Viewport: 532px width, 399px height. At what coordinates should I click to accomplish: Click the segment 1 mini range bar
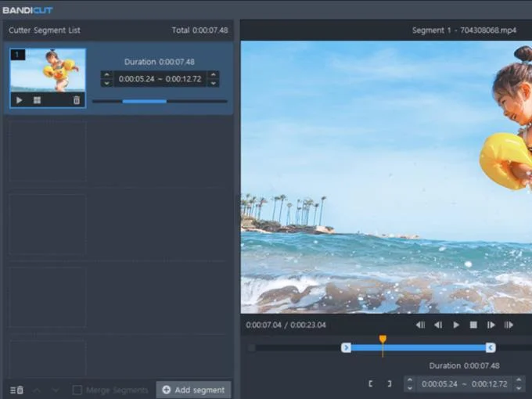point(160,101)
